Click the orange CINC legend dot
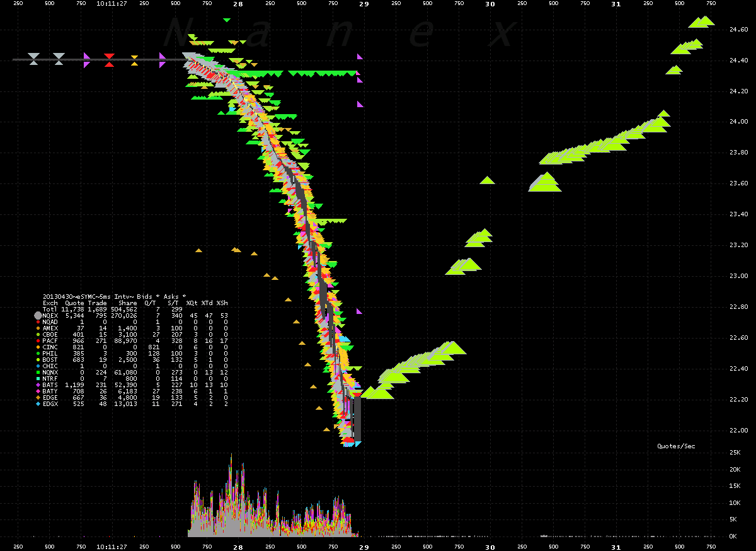 click(x=38, y=347)
